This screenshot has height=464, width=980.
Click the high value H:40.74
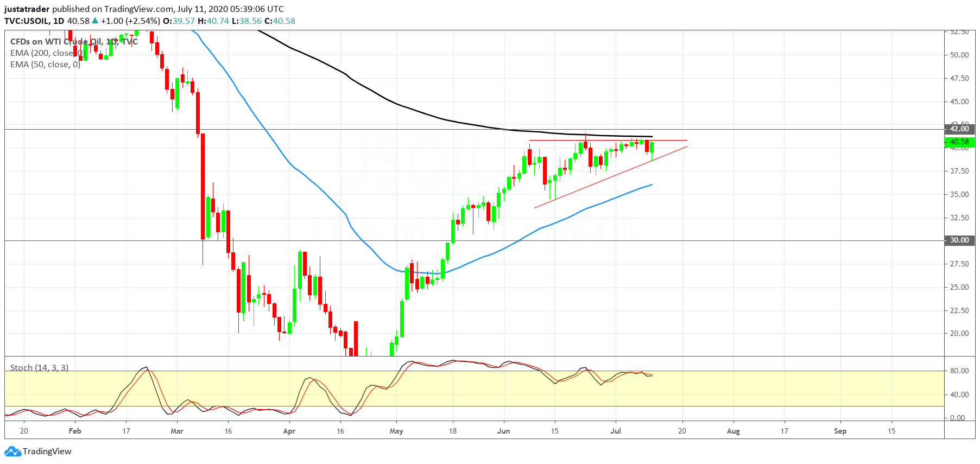pos(213,21)
